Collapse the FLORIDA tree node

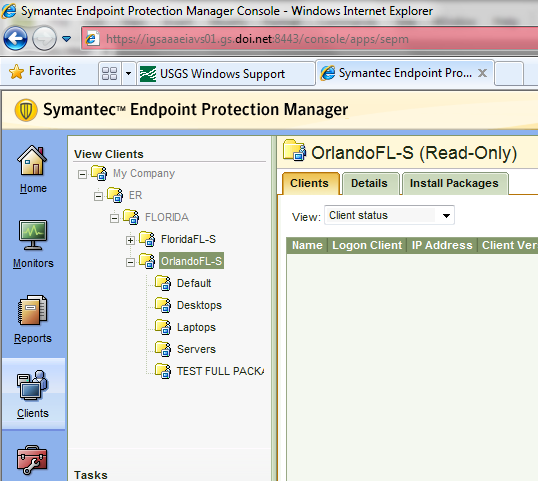point(114,218)
